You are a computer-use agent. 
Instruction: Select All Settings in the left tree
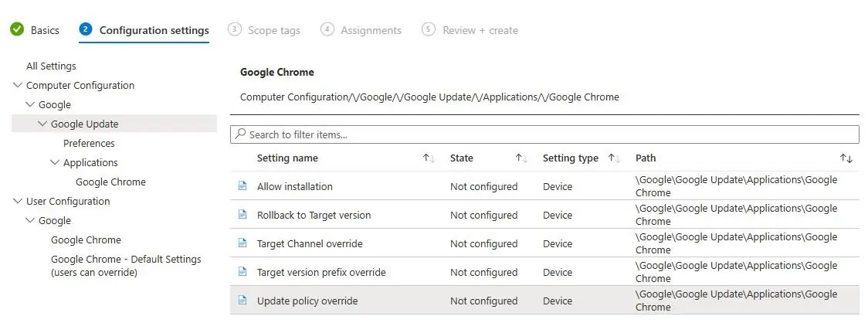point(51,66)
